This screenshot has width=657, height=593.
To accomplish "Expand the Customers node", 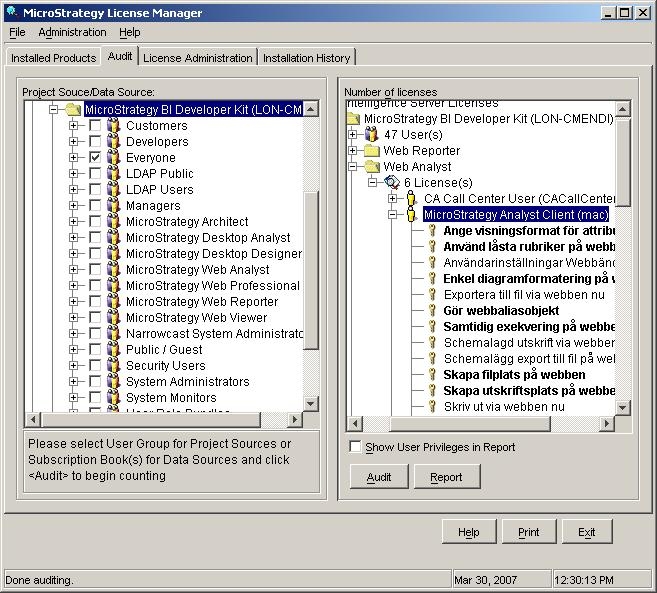I will 73,125.
